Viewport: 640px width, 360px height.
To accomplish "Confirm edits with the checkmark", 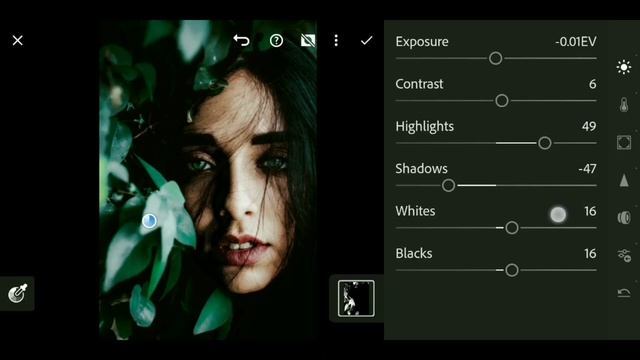I will (x=367, y=40).
